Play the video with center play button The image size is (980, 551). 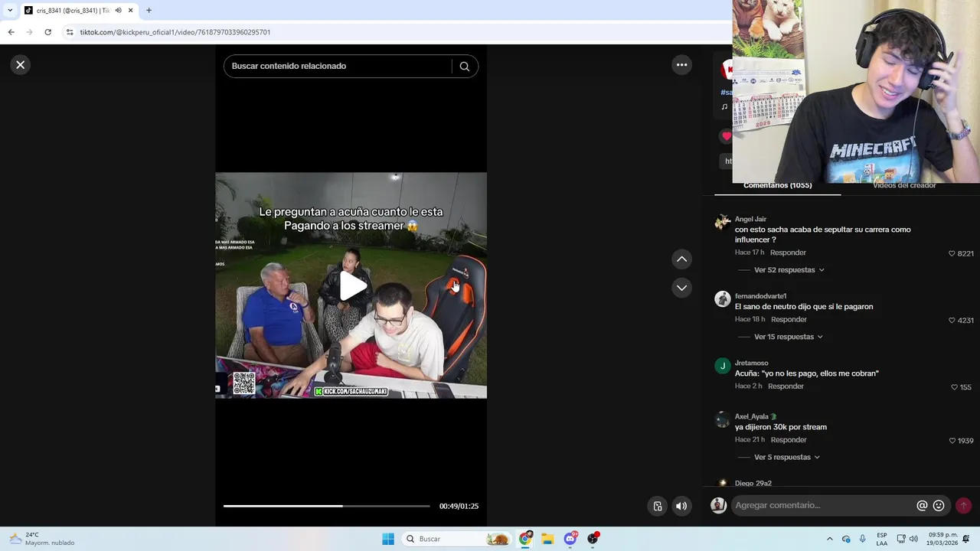click(352, 286)
